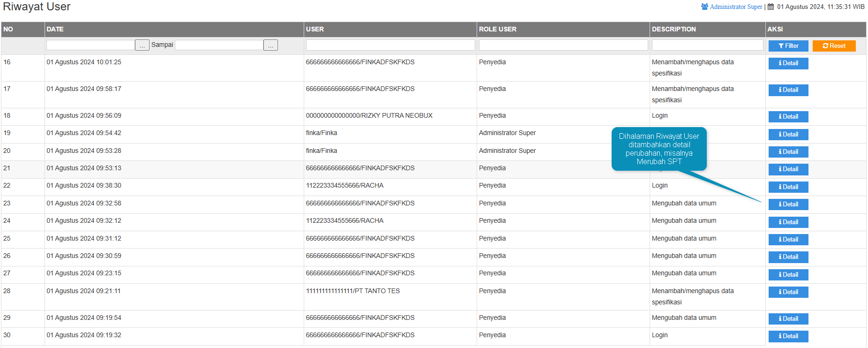View Detail for row 16
This screenshot has width=868, height=348.
[788, 63]
